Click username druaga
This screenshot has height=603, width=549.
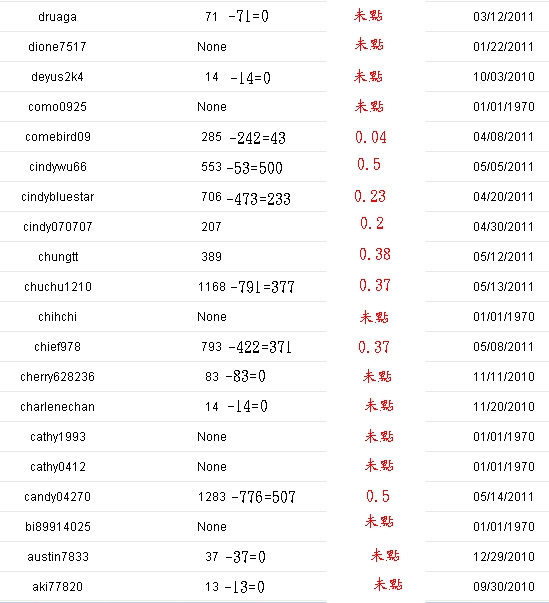click(x=57, y=17)
